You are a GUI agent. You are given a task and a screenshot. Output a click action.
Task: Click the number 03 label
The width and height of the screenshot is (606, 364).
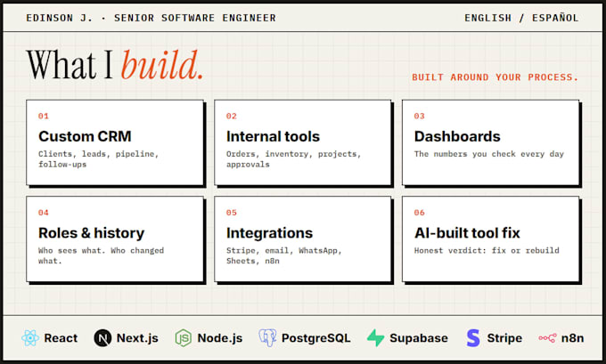[420, 117]
